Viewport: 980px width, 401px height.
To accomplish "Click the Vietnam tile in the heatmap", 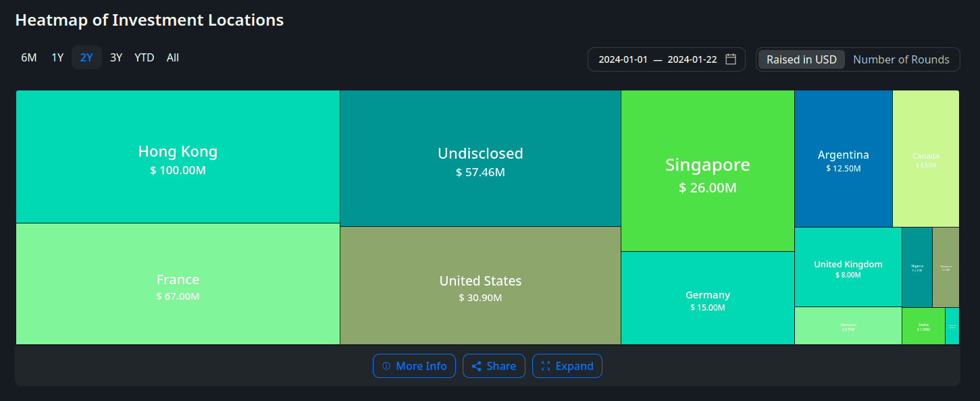I will click(x=848, y=326).
